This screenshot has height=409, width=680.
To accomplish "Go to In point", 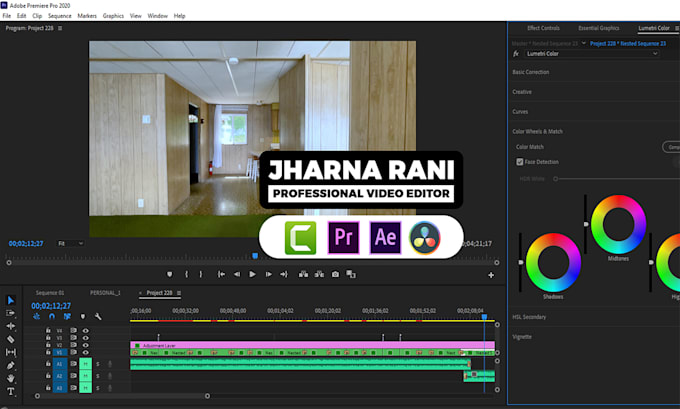I will click(x=221, y=274).
